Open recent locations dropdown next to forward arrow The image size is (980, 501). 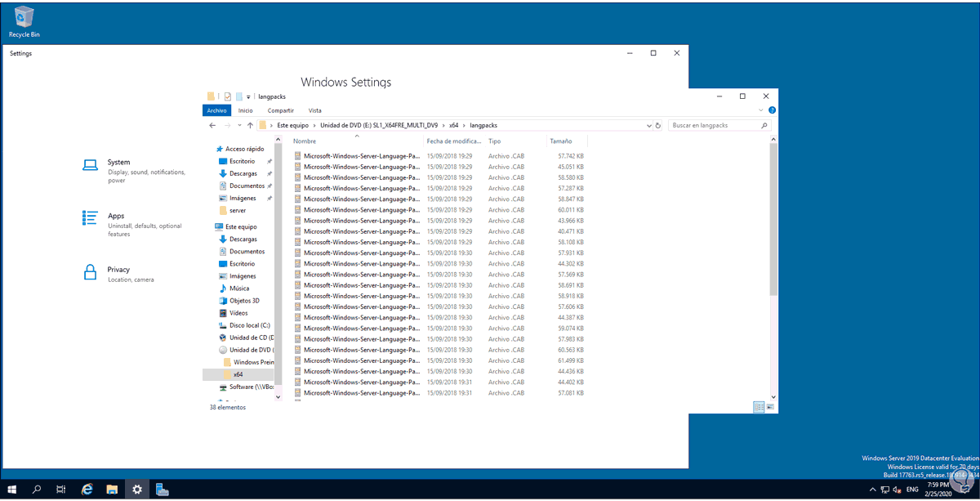coord(239,126)
